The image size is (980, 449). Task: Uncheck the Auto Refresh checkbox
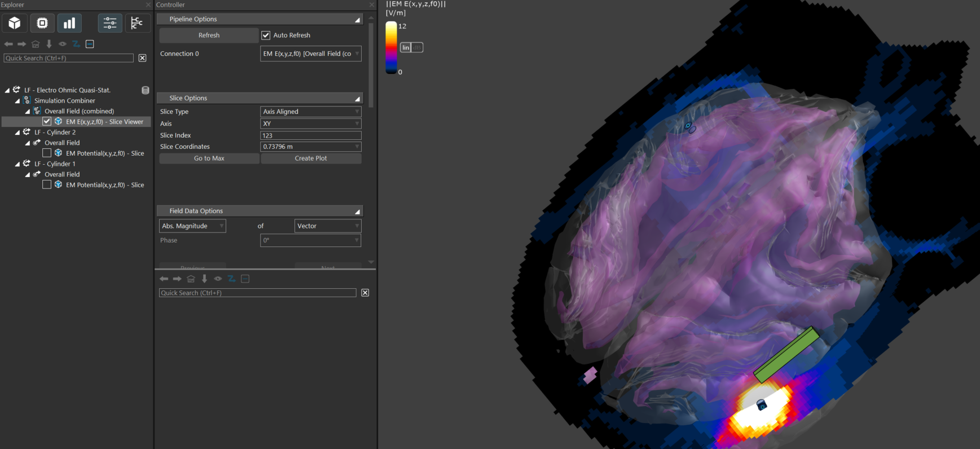pos(266,35)
